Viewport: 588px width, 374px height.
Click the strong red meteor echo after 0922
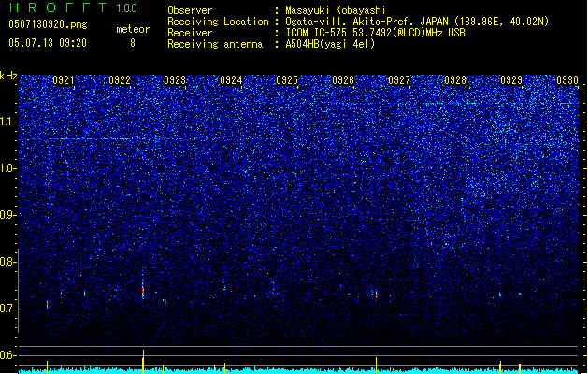click(x=143, y=291)
